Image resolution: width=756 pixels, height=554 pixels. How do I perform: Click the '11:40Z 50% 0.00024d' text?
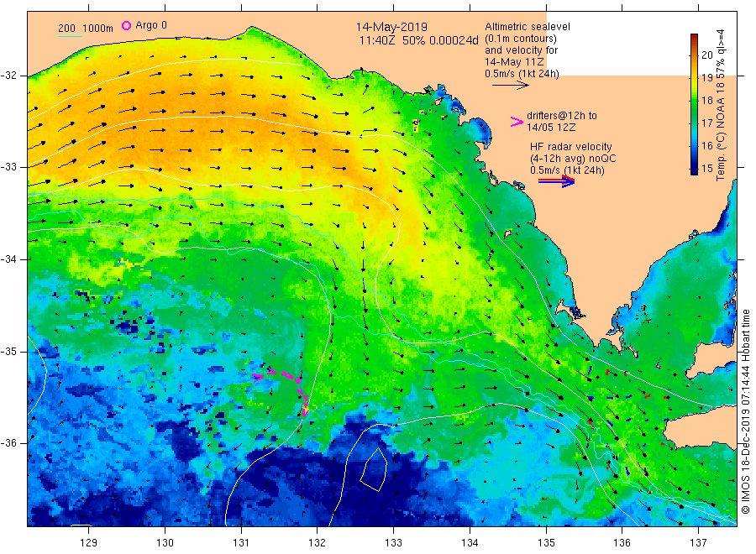pos(418,40)
